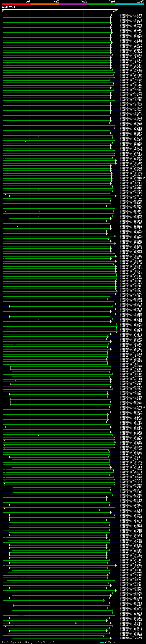Click the UniRef100_B9RAJ3 label
This screenshot has width=146, height=644.
(131, 259)
